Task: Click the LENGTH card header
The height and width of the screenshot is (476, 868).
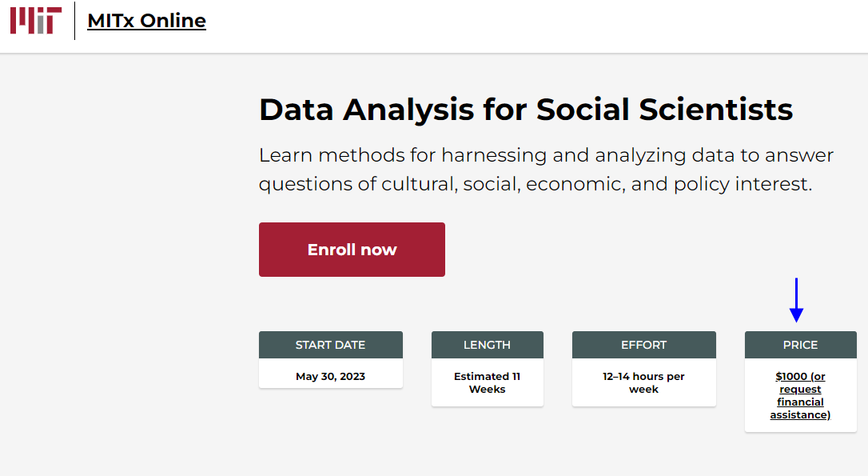Action: coord(487,344)
